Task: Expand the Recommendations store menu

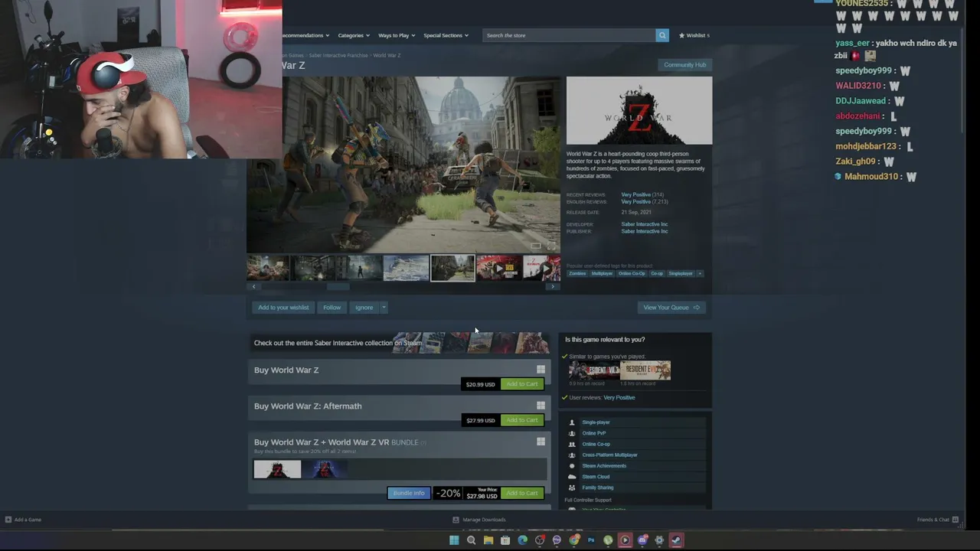Action: point(305,35)
